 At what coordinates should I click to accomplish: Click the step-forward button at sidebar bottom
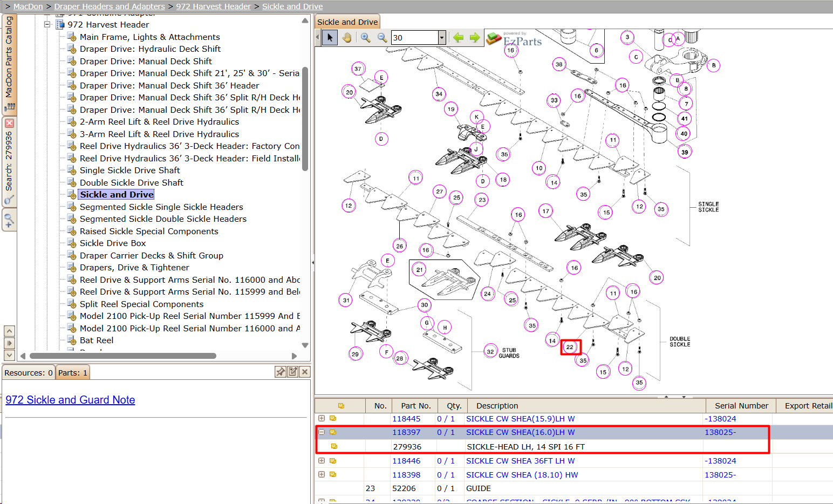pyautogui.click(x=9, y=343)
